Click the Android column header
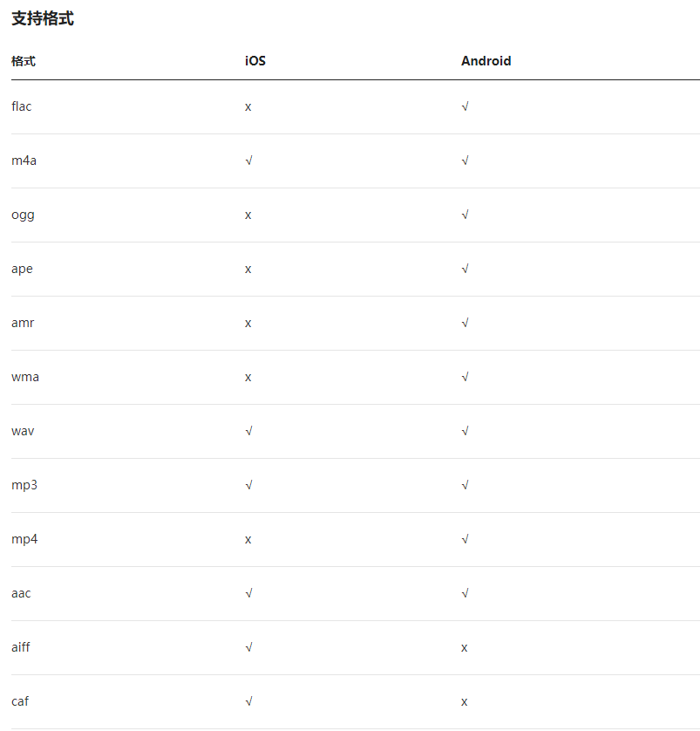Screen dimensions: 700x731 pos(486,61)
